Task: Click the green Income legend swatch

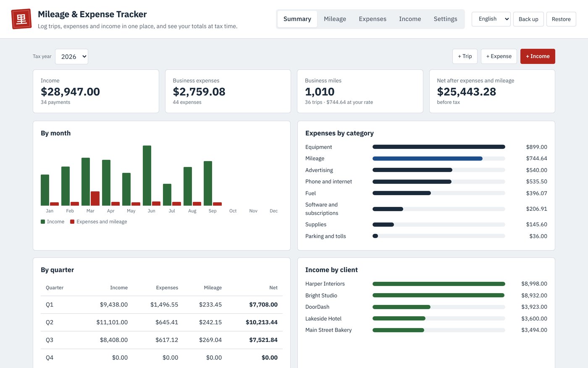Action: [43, 222]
